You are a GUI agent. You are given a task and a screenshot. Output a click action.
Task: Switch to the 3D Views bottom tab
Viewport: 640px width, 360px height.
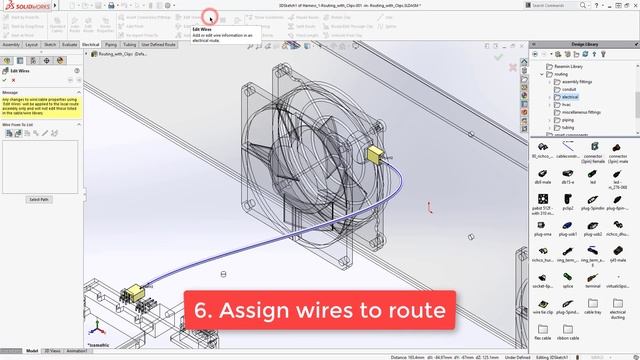(x=52, y=351)
